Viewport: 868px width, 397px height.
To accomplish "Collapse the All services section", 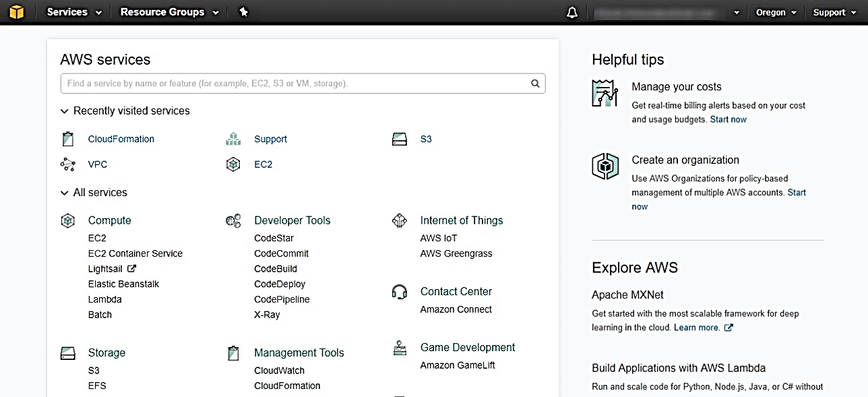I will coord(94,193).
